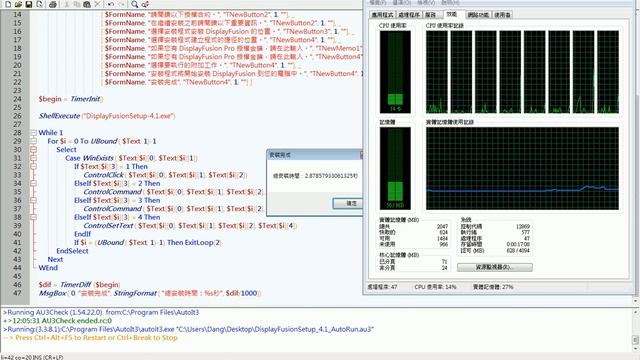The height and width of the screenshot is (360, 640).
Task: Click the physical memory usage history graph
Action: coord(522,168)
